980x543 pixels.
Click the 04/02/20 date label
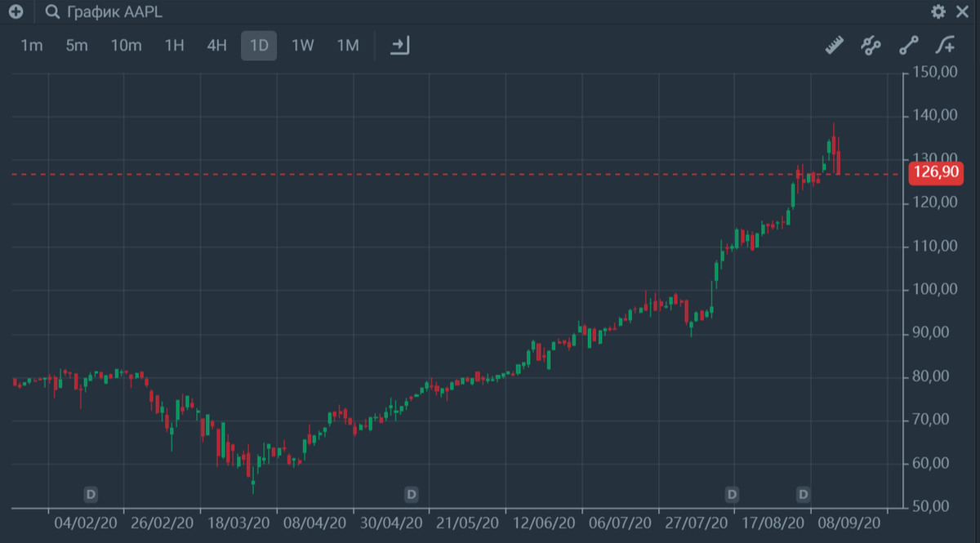coord(85,522)
